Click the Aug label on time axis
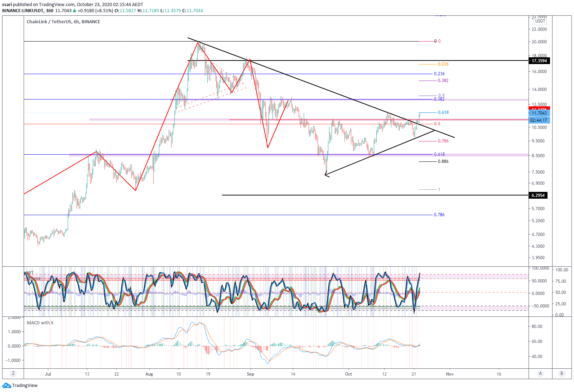Viewport: 574px width, 392px height. tap(149, 374)
